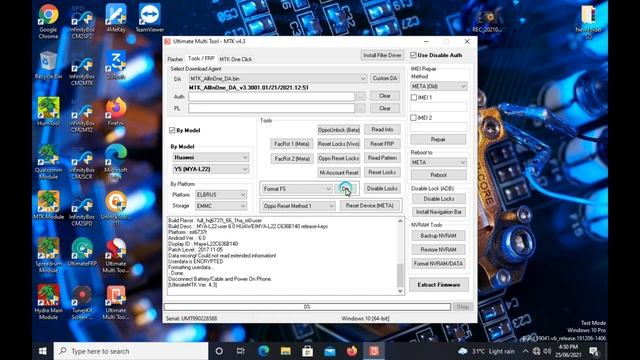Click the Reset FRP button
640x360 pixels.
(382, 144)
